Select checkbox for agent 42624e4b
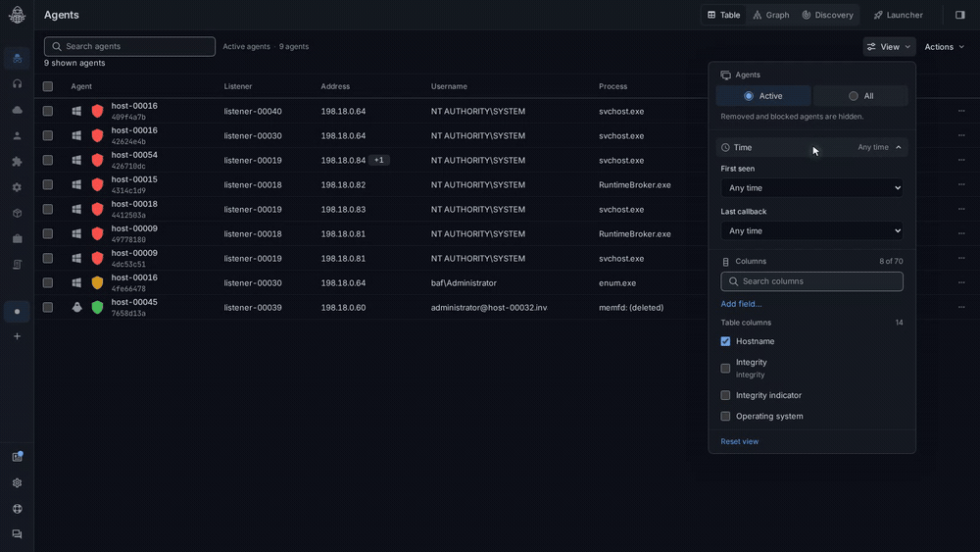Image resolution: width=980 pixels, height=552 pixels. pyautogui.click(x=47, y=135)
